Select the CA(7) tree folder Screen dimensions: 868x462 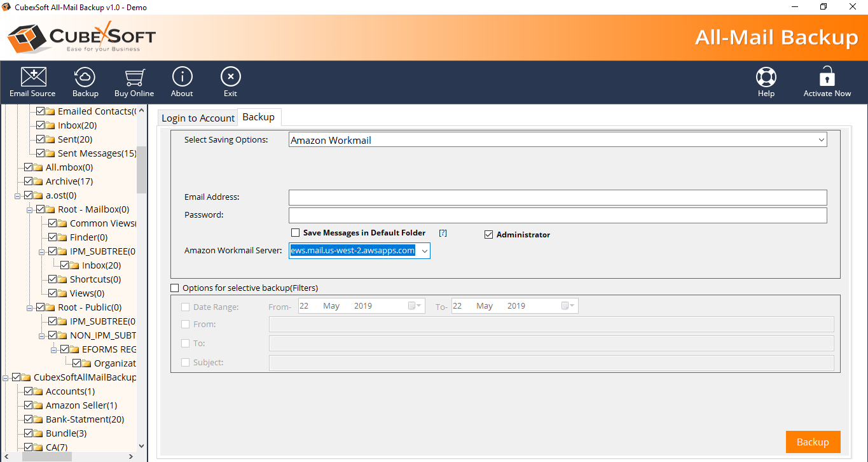point(57,447)
